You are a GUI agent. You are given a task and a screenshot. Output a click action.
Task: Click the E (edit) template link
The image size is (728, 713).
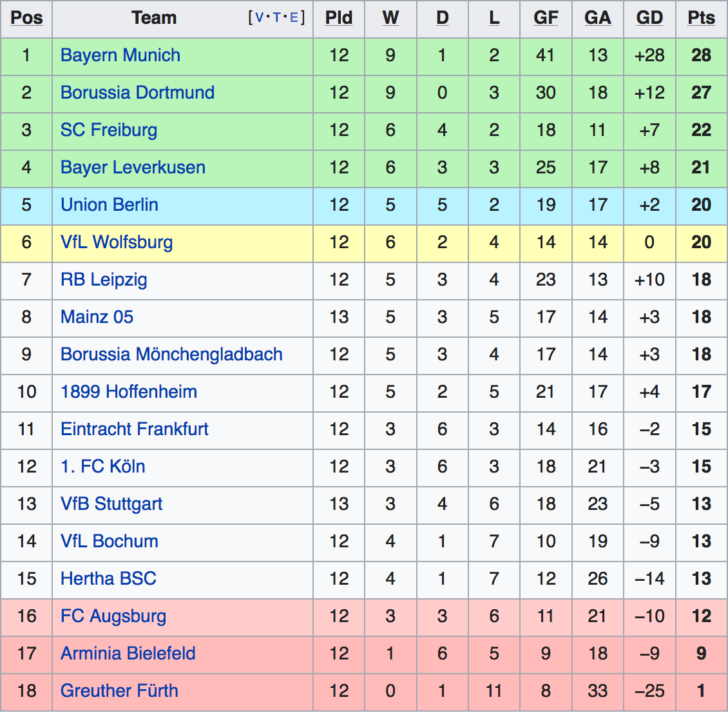click(x=294, y=18)
